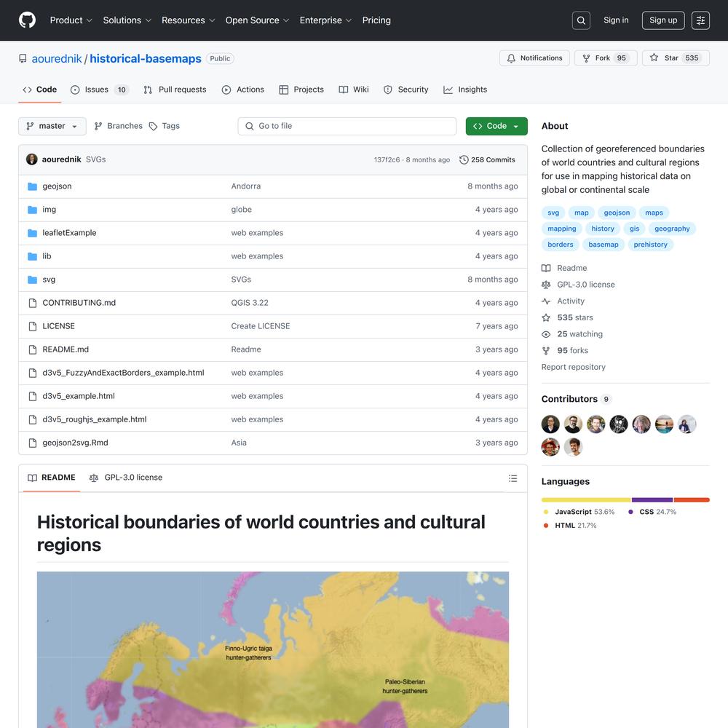The height and width of the screenshot is (728, 728).
Task: View Tags list
Action: click(x=165, y=126)
